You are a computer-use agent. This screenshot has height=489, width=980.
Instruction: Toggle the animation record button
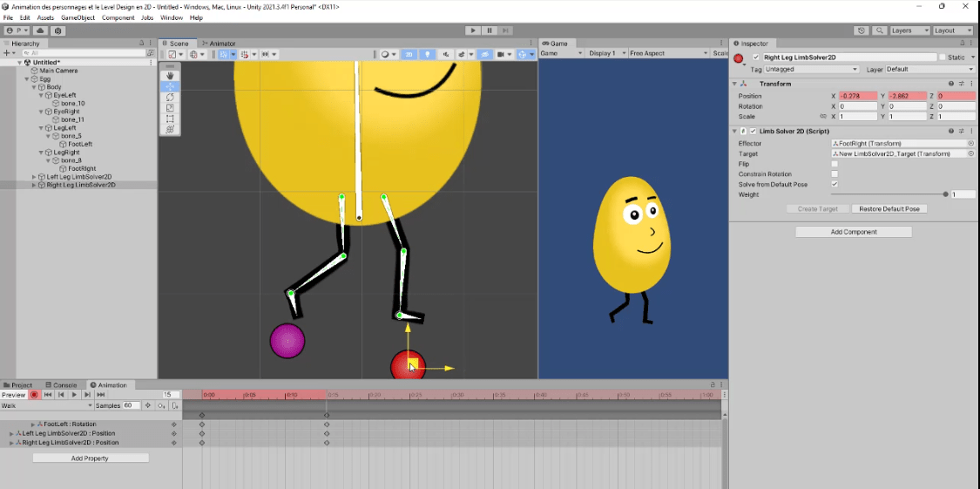[35, 395]
